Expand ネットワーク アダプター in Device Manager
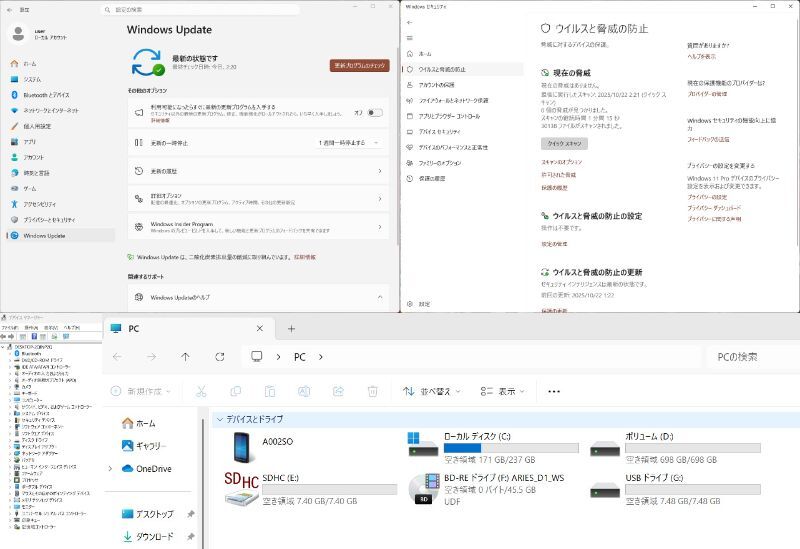This screenshot has width=800, height=549. [10, 453]
